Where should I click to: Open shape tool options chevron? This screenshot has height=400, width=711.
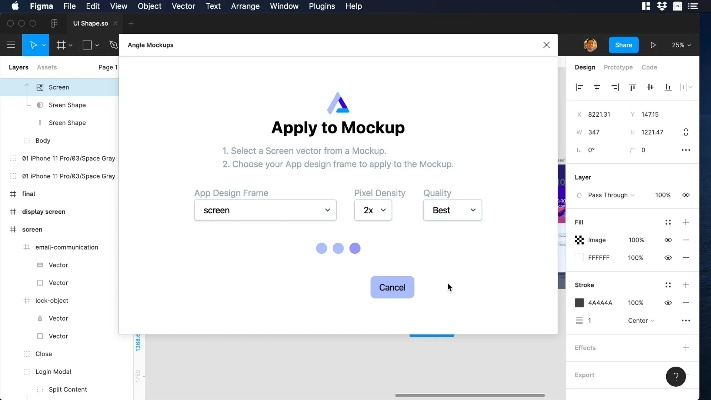(97, 45)
